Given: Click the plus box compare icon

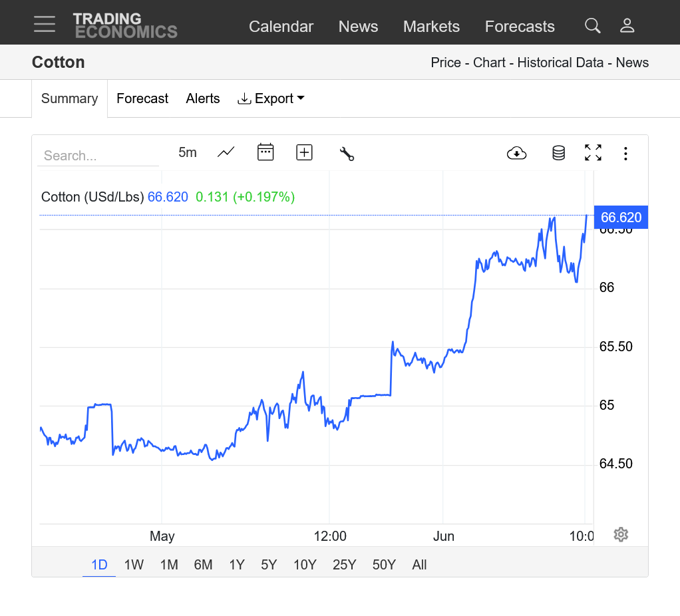Looking at the screenshot, I should [304, 152].
